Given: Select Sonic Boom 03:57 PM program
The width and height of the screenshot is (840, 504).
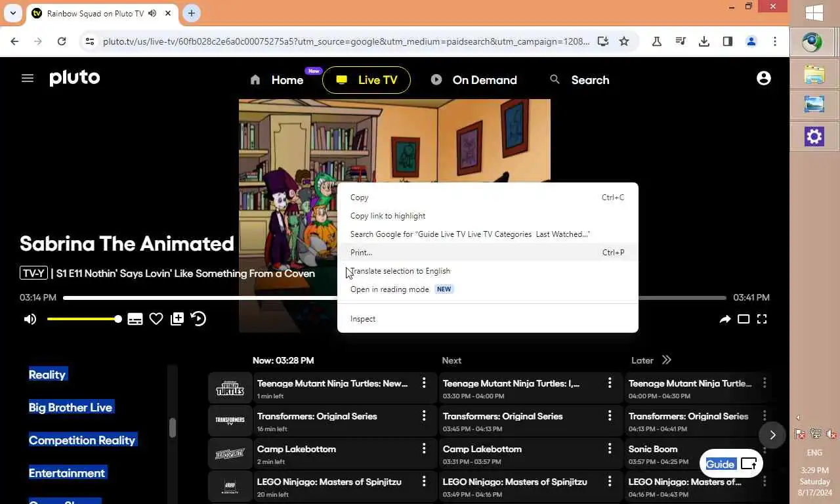Looking at the screenshot, I should [698, 454].
